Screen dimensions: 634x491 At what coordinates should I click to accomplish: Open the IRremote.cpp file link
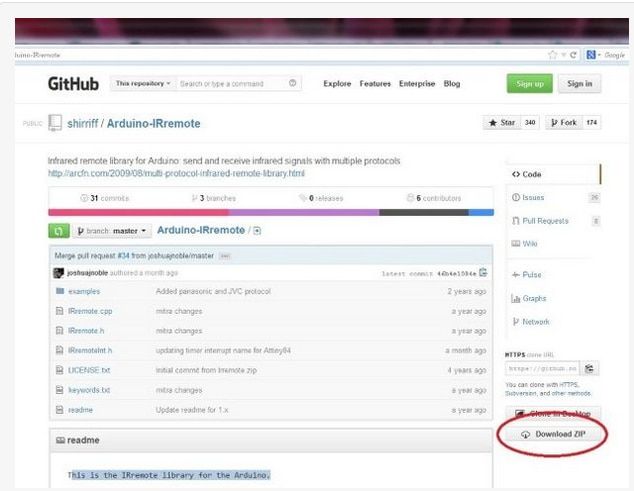90,311
